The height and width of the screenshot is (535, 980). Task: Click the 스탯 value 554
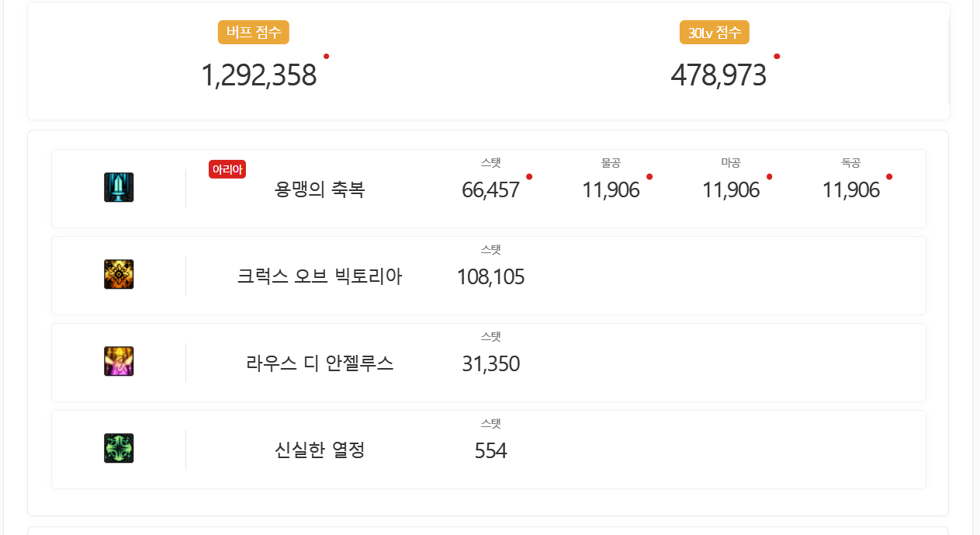tap(490, 451)
